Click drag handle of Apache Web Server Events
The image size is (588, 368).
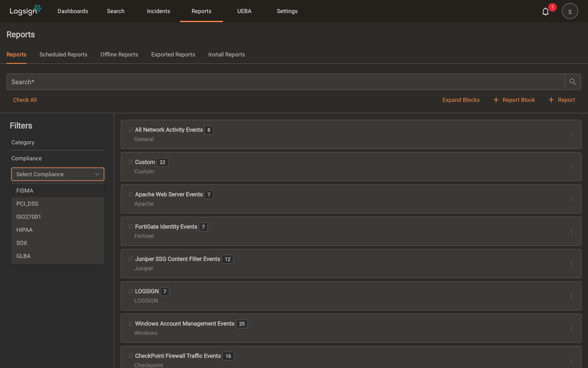131,194
